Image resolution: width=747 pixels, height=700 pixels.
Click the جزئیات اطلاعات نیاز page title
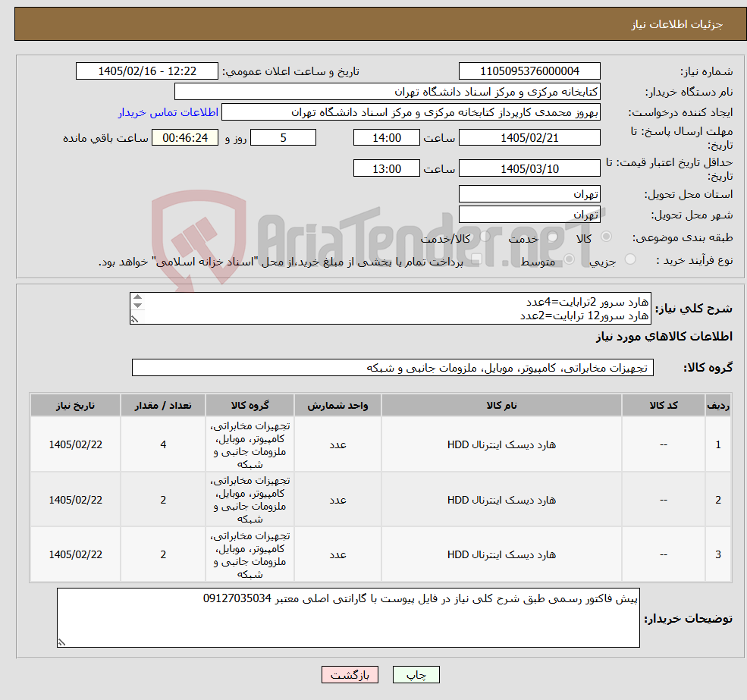[677, 24]
